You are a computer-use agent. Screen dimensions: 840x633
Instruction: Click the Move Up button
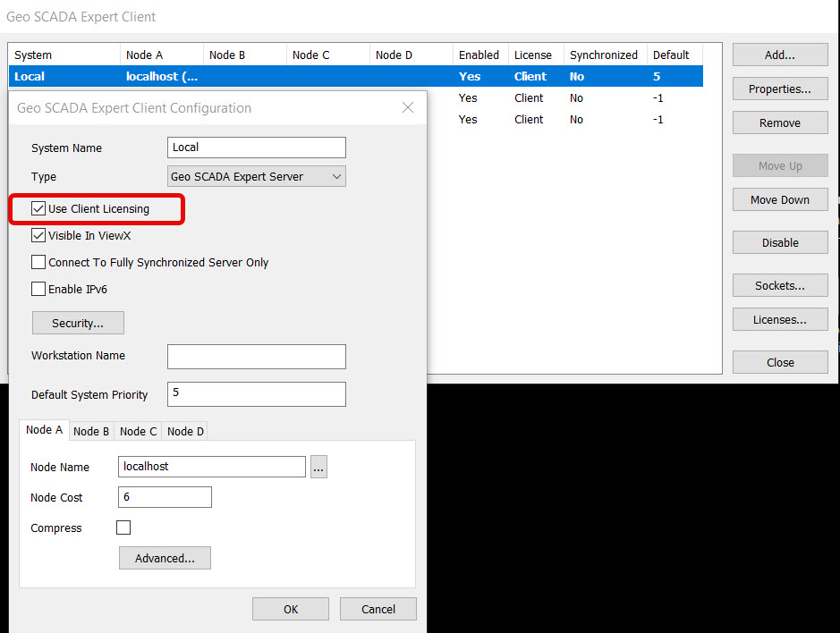[780, 166]
